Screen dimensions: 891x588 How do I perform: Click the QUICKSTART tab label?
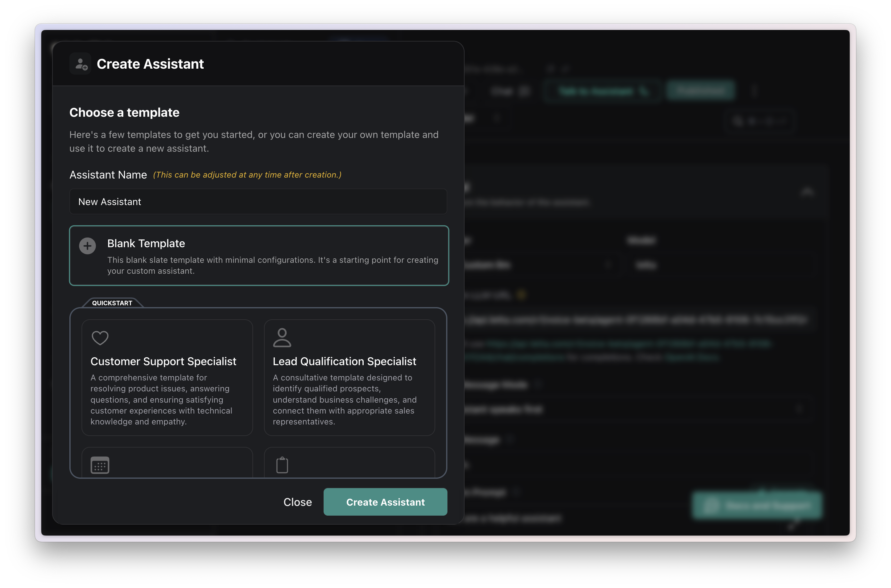click(x=112, y=303)
